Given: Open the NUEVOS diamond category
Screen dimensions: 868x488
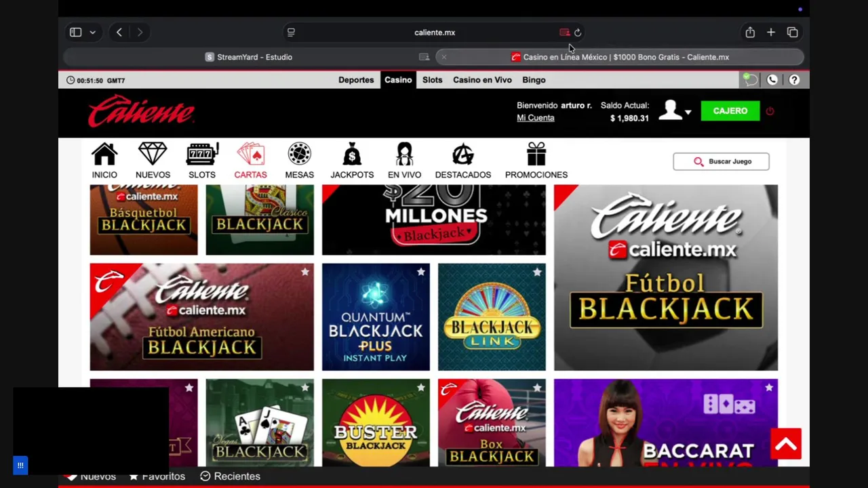Looking at the screenshot, I should pyautogui.click(x=153, y=161).
